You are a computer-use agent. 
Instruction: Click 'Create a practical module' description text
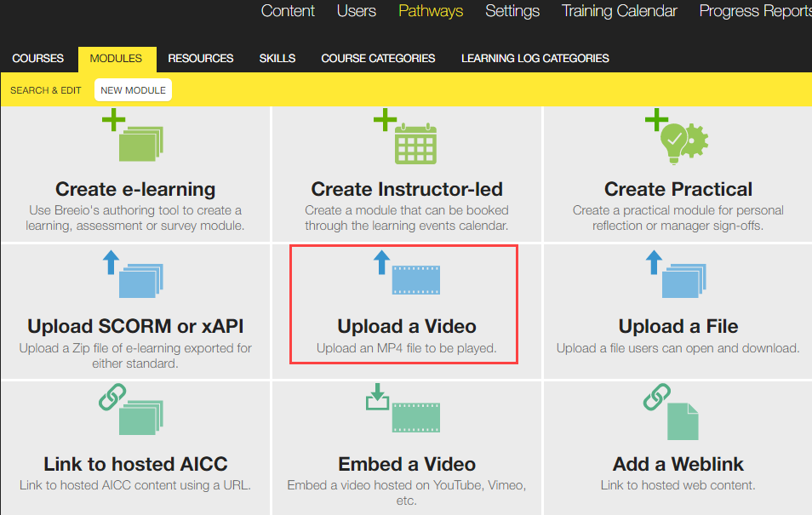tap(678, 218)
